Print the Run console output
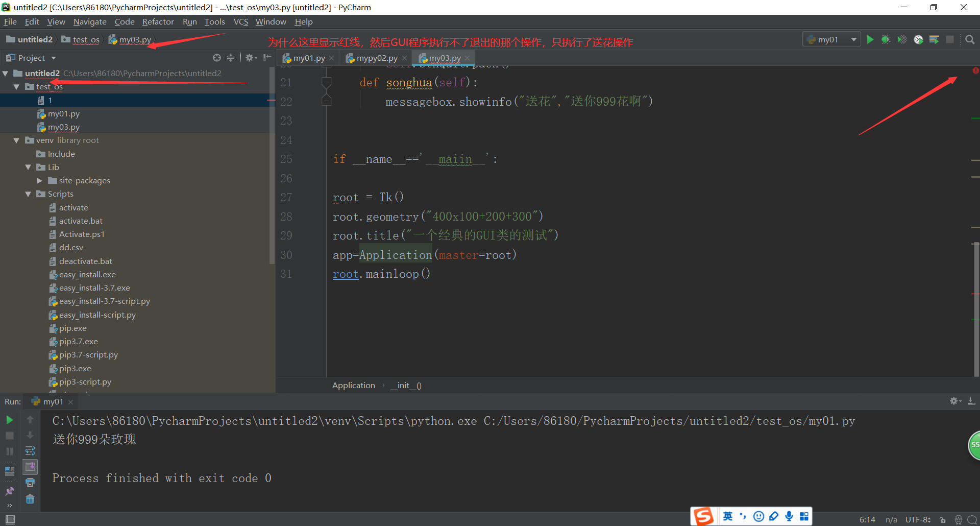This screenshot has width=980, height=526. 30,483
